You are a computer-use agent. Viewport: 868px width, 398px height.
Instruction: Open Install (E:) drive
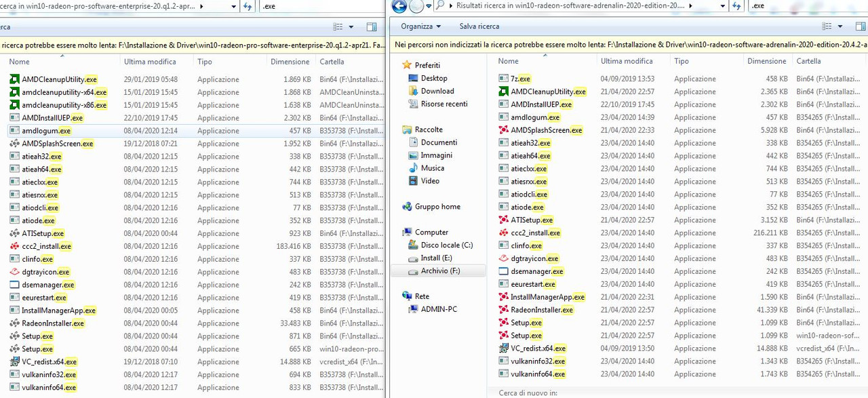[431, 258]
